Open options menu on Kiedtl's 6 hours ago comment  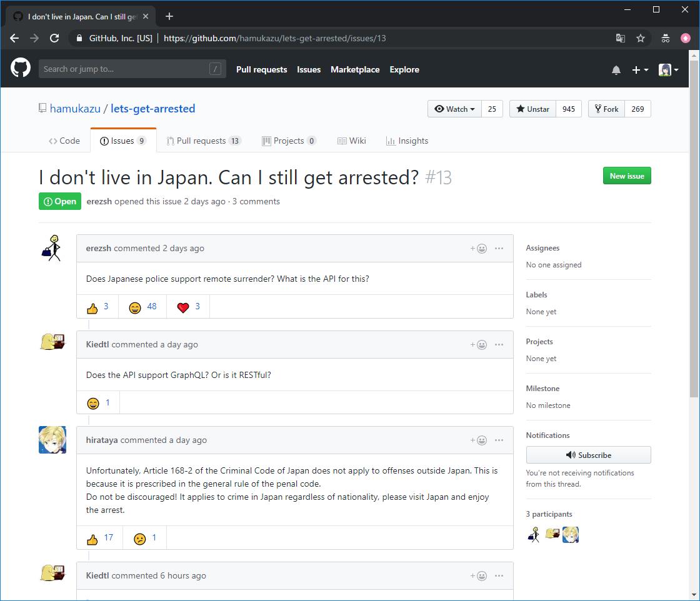[499, 576]
